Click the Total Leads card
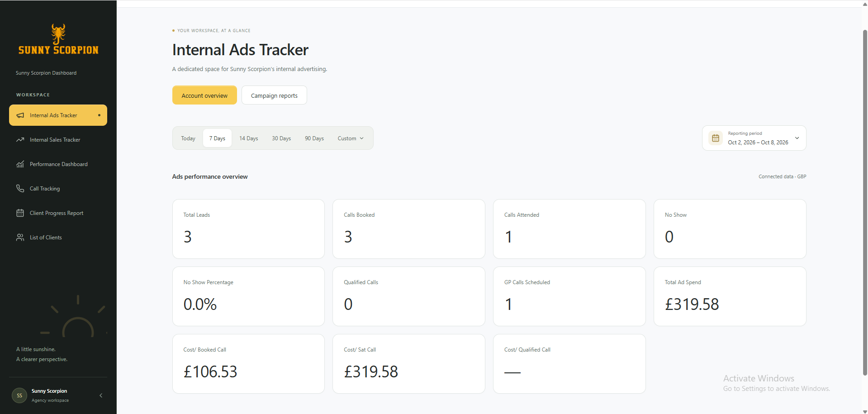 pyautogui.click(x=248, y=229)
